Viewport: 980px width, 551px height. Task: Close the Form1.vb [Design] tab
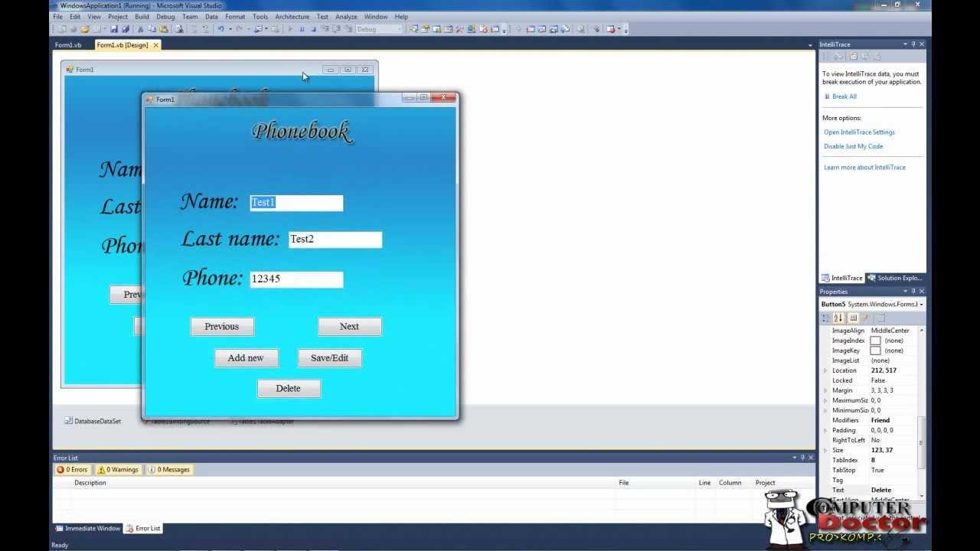[x=156, y=45]
